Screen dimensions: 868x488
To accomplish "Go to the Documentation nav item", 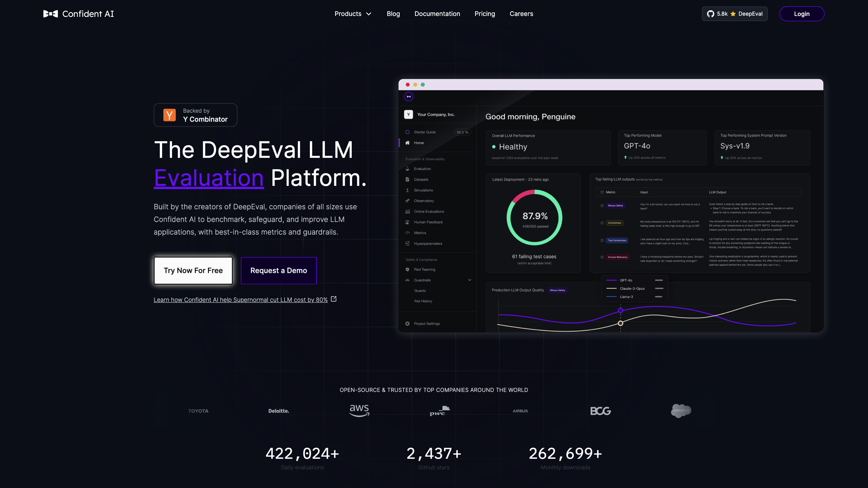I will [437, 14].
